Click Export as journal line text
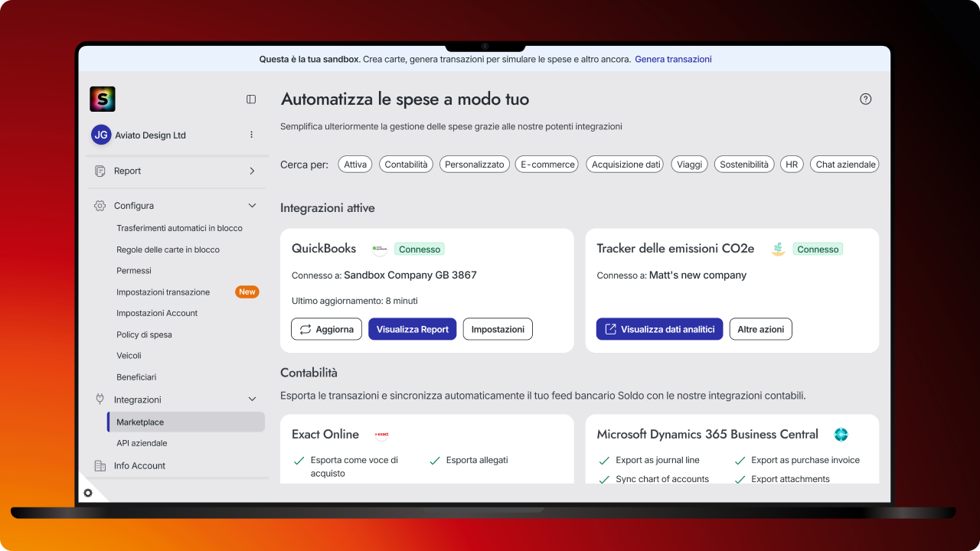980x551 pixels. 658,460
